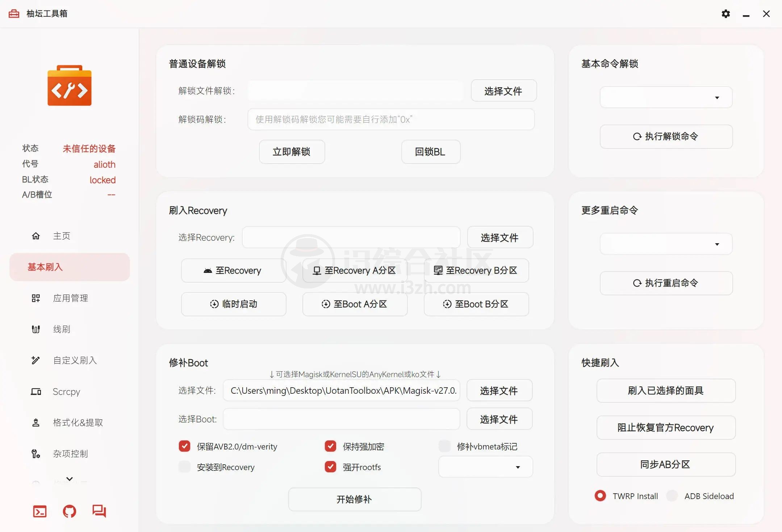This screenshot has width=782, height=532.
Task: Switch to the Scrcpy page
Action: pyautogui.click(x=70, y=392)
